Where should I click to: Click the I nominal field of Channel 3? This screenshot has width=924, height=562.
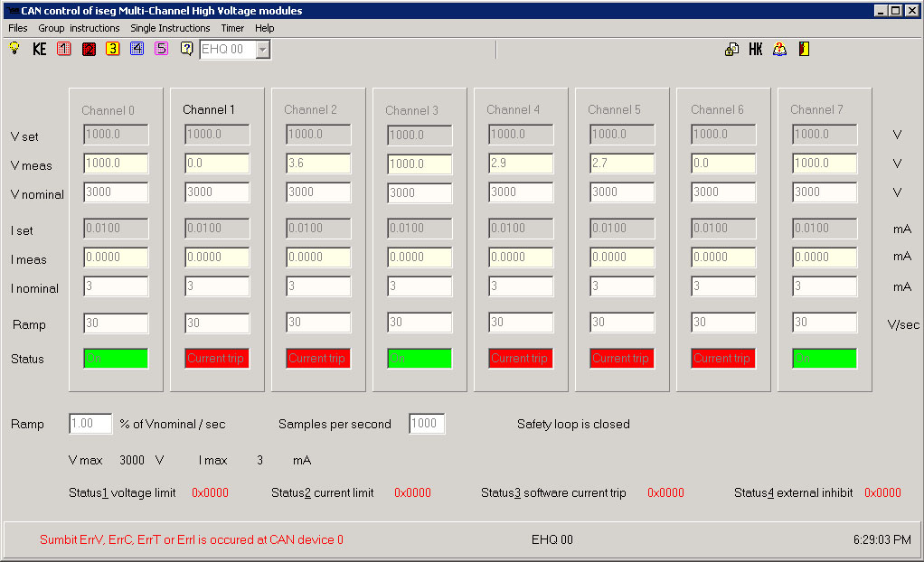pos(420,286)
